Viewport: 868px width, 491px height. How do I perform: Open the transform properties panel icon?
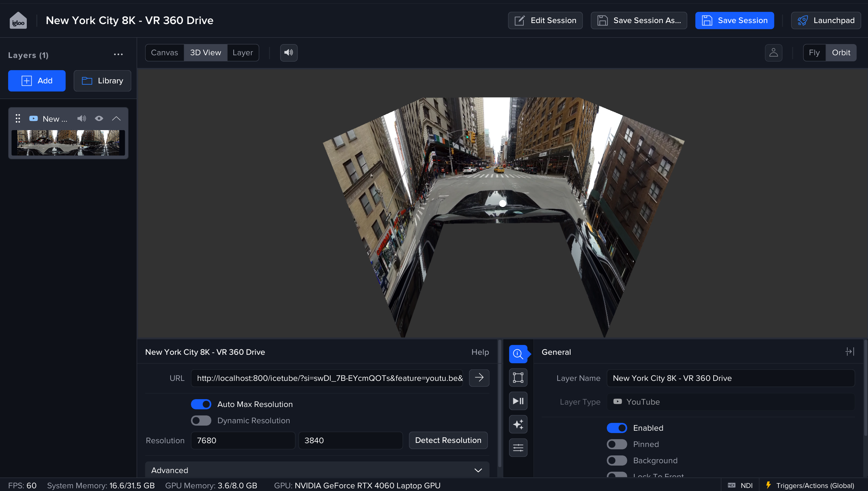(518, 377)
